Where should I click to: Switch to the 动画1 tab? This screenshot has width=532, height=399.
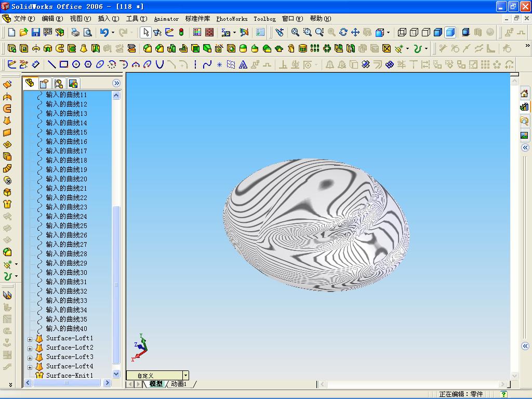pyautogui.click(x=179, y=384)
